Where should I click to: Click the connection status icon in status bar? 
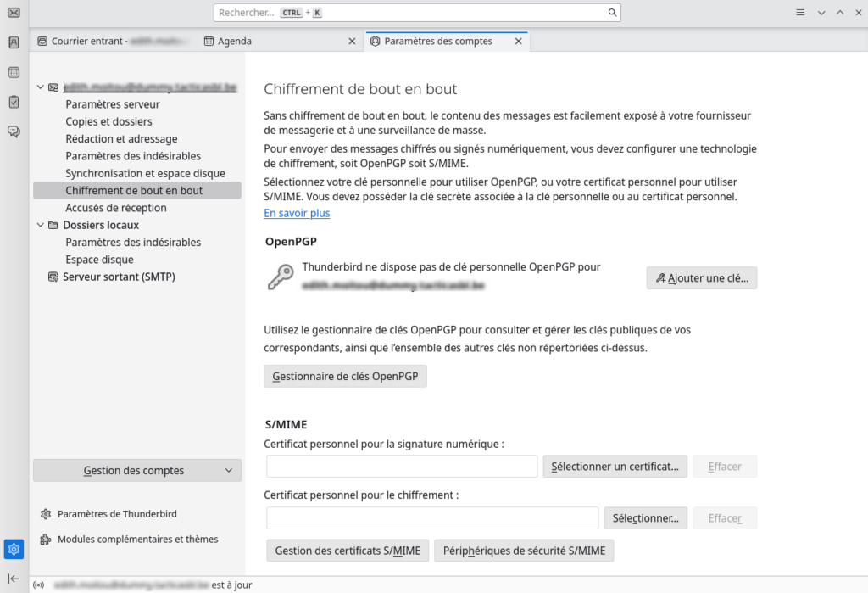click(x=38, y=585)
